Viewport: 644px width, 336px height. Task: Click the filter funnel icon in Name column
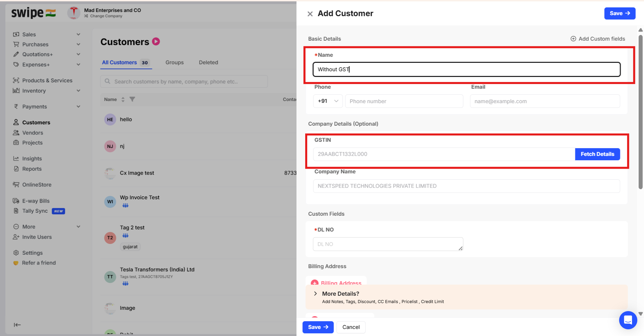pos(132,99)
